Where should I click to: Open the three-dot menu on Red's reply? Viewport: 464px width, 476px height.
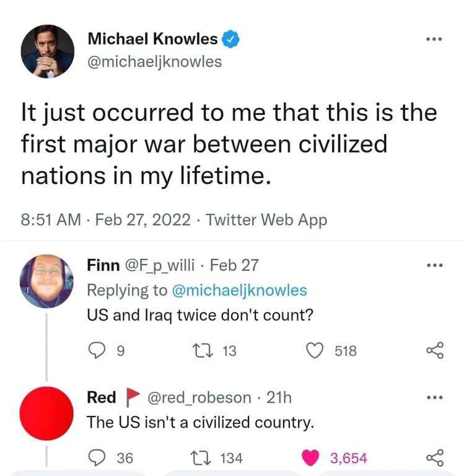pos(434,397)
